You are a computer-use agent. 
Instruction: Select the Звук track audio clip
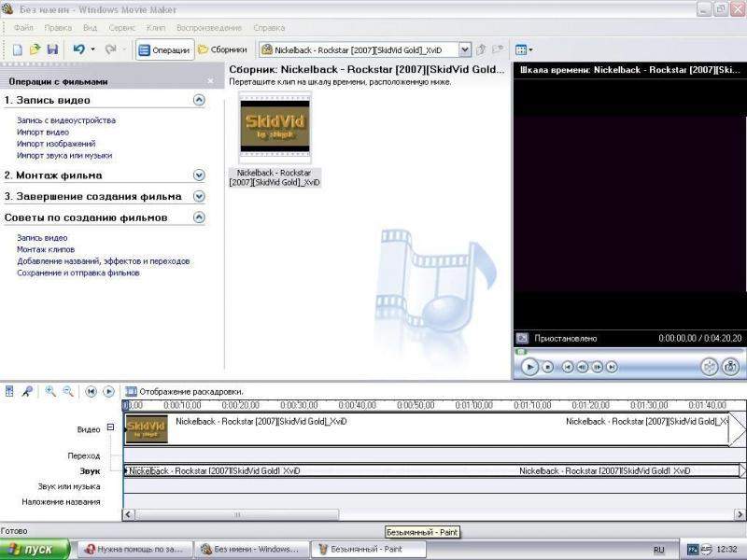coord(432,470)
